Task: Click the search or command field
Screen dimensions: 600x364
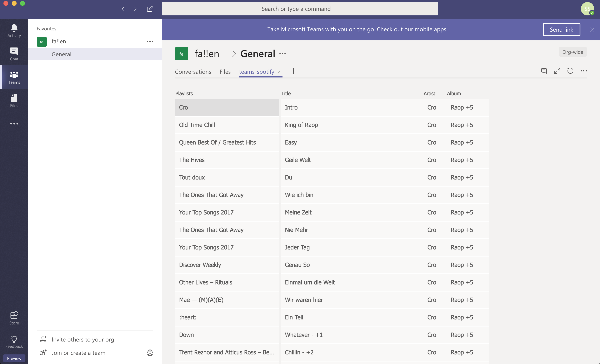Action: [x=300, y=9]
